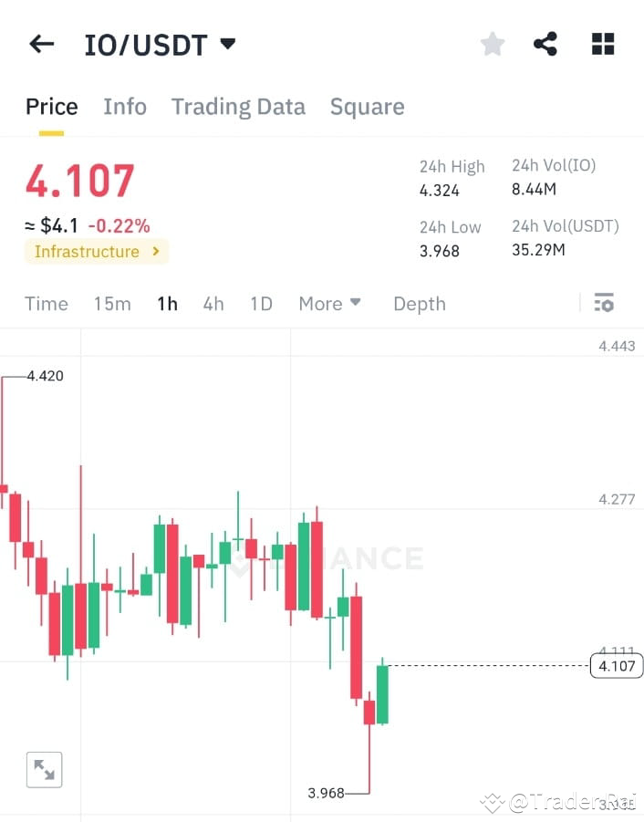This screenshot has width=644, height=822.
Task: Open the IO/USDT pair selector dropdown
Action: click(227, 43)
